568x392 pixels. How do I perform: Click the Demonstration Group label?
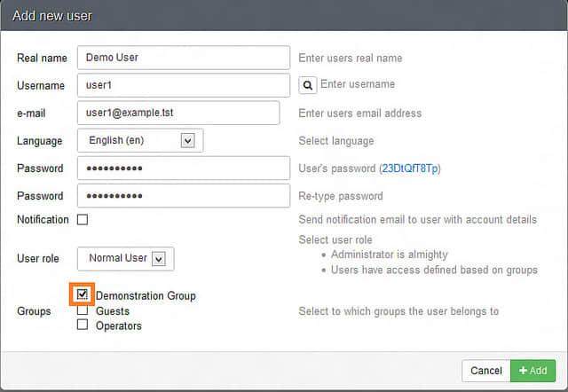point(146,296)
